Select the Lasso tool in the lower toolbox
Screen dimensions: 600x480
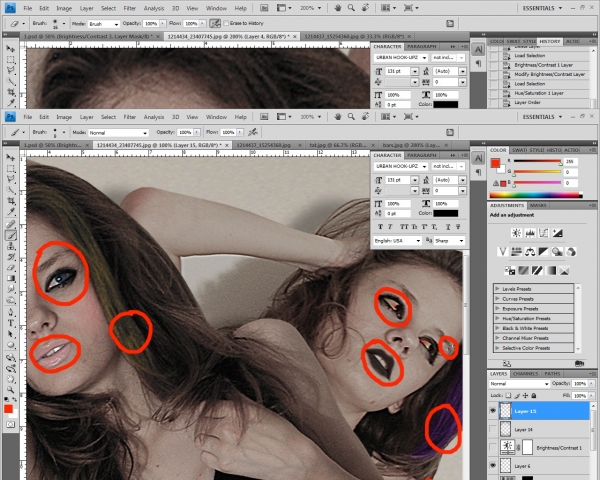click(11, 180)
